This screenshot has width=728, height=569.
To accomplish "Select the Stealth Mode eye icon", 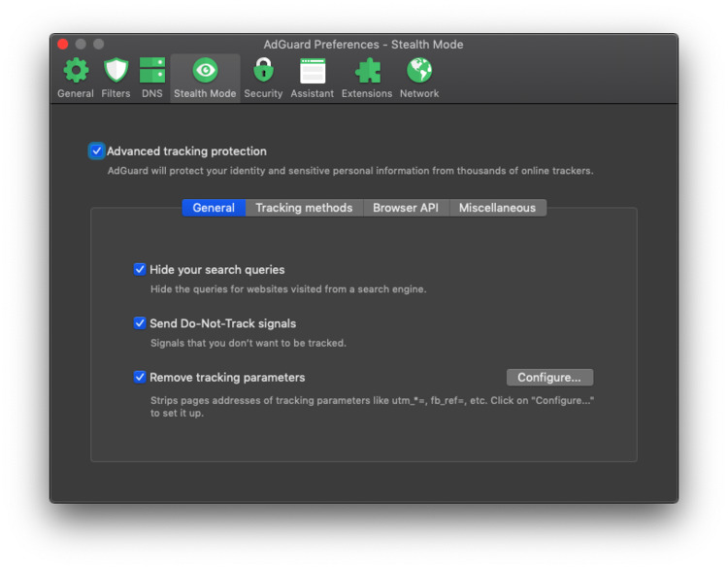I will pyautogui.click(x=205, y=71).
